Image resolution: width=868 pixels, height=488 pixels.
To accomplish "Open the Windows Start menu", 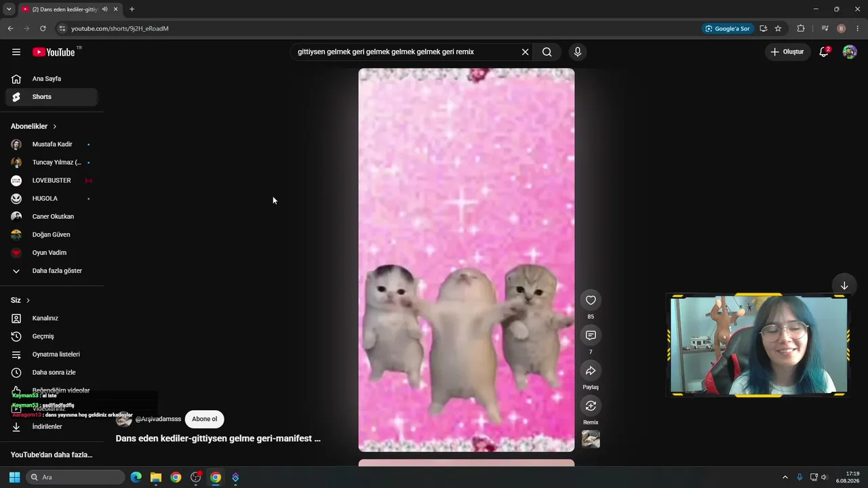I will click(x=14, y=477).
